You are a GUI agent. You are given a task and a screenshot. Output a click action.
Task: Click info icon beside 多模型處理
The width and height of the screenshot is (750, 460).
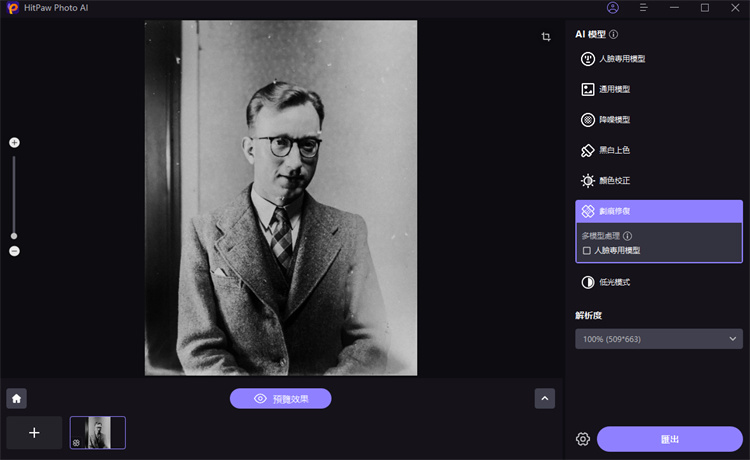tap(627, 236)
